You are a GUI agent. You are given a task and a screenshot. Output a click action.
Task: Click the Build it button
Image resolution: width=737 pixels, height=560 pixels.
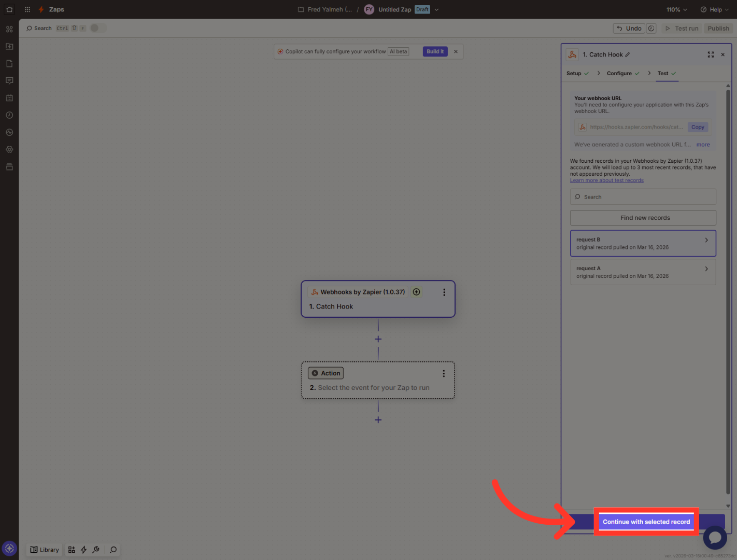click(x=435, y=51)
